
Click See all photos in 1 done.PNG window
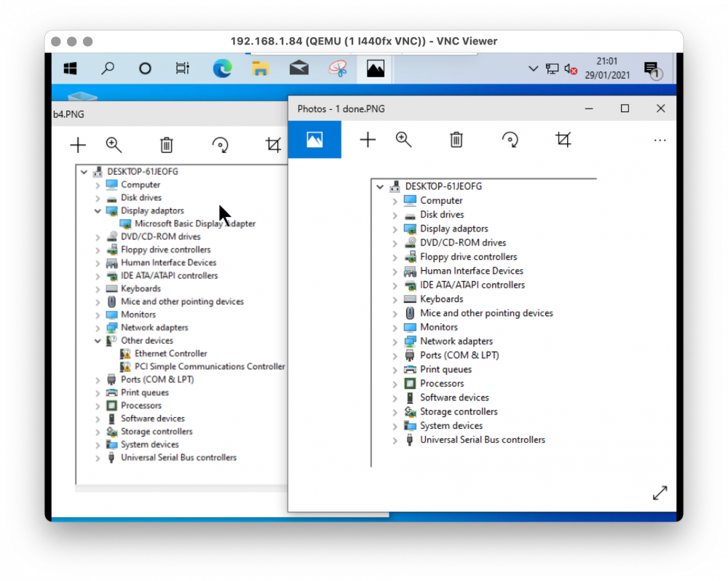pos(314,139)
